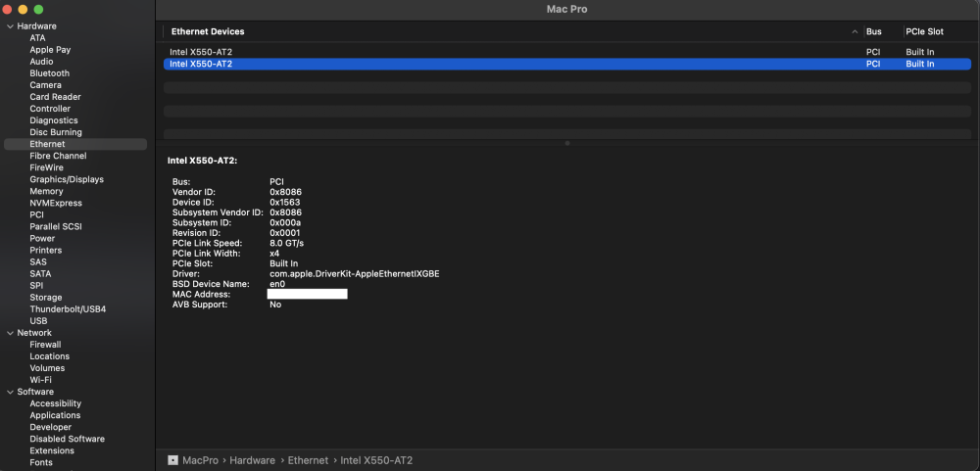Click the BSD Device Name value en0
The image size is (980, 471).
(x=277, y=284)
